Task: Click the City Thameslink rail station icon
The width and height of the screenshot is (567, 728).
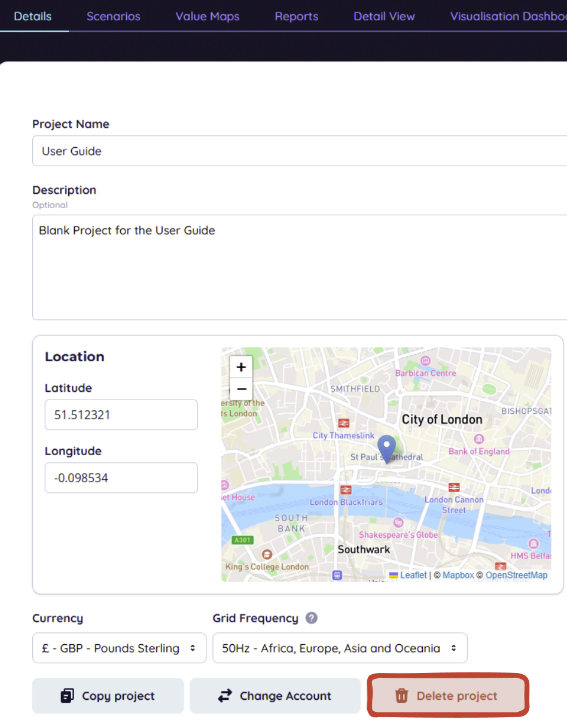Action: point(343,424)
